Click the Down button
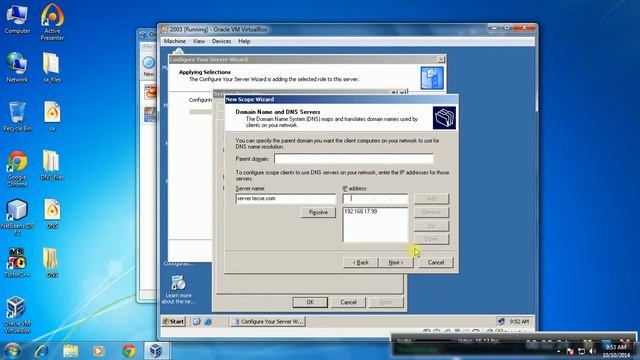Viewport: 640px width, 360px height. point(431,239)
